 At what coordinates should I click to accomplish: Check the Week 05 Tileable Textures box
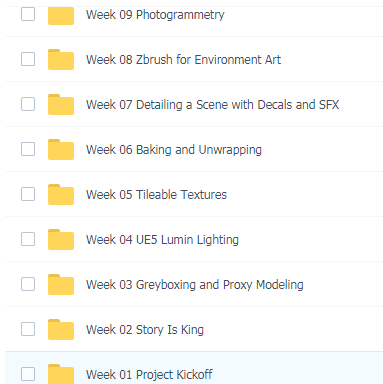(x=28, y=194)
